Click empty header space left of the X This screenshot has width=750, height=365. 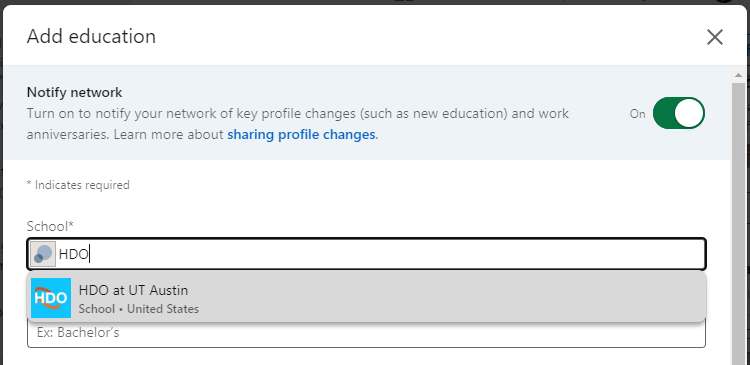430,36
